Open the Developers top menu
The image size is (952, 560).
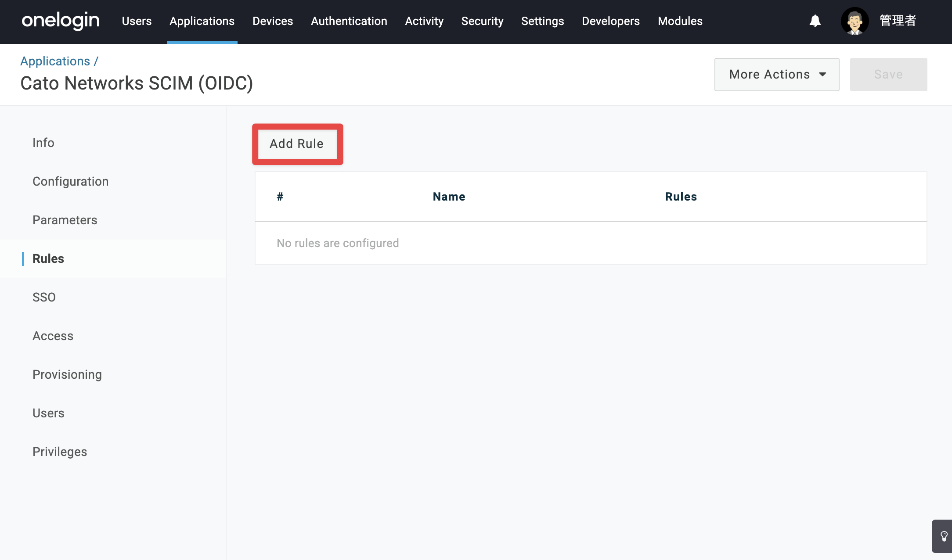click(x=611, y=21)
